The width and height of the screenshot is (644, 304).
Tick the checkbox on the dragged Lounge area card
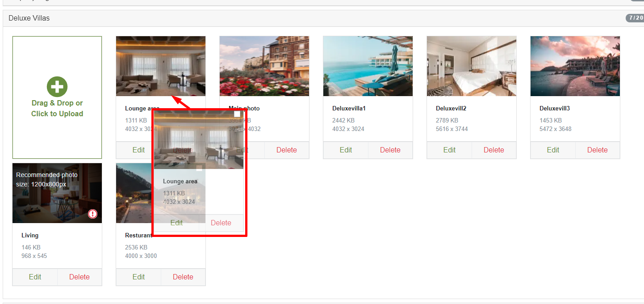pos(237,114)
